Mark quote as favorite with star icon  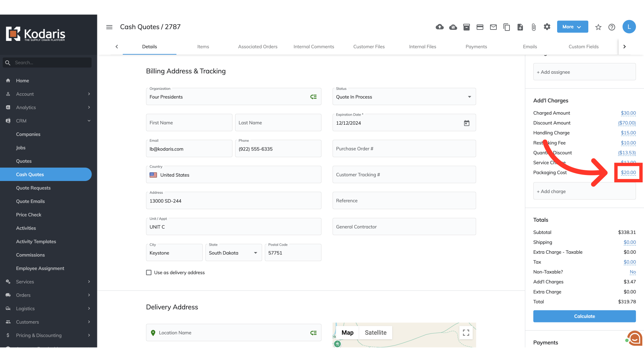pyautogui.click(x=598, y=27)
